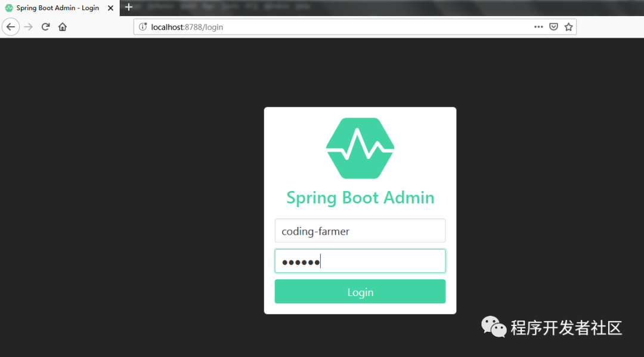Click the browser Forward arrow button
The width and height of the screenshot is (644, 357).
[29, 27]
